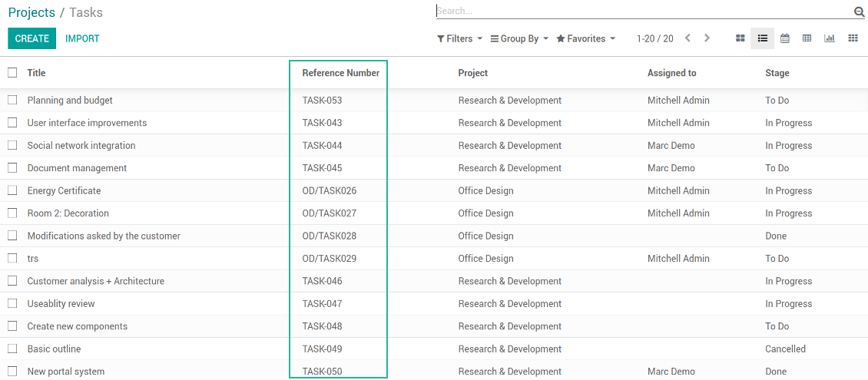The image size is (868, 380).
Task: Switch to Kanban view icon
Action: (740, 38)
